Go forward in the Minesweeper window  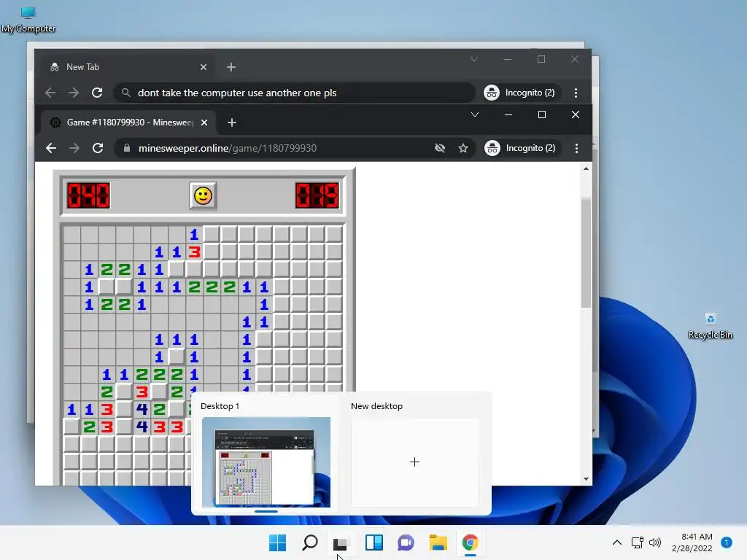74,148
